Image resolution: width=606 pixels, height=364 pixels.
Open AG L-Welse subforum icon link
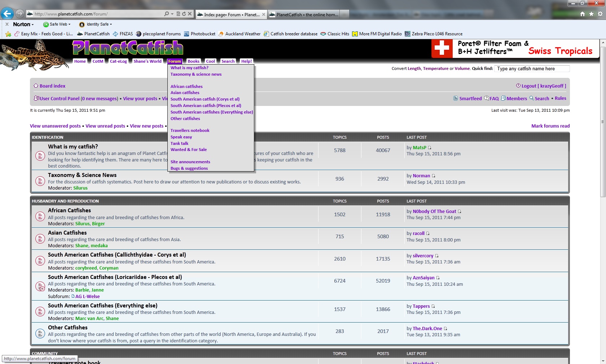pyautogui.click(x=73, y=296)
